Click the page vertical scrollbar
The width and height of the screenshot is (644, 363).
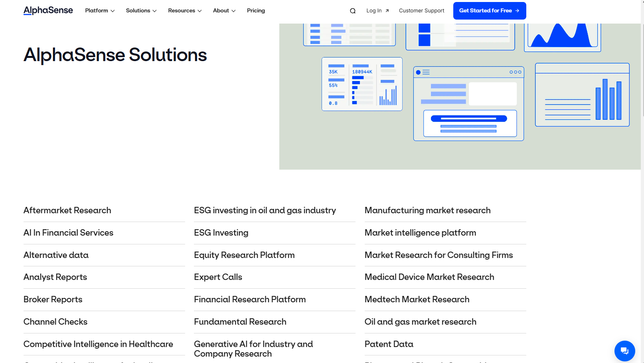point(642,181)
